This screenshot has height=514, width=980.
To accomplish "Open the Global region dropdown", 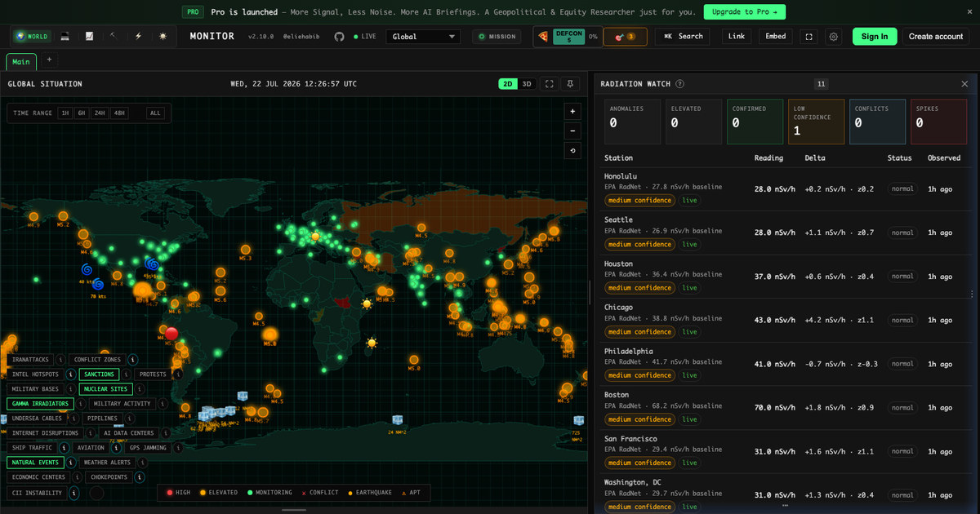I will tap(423, 37).
